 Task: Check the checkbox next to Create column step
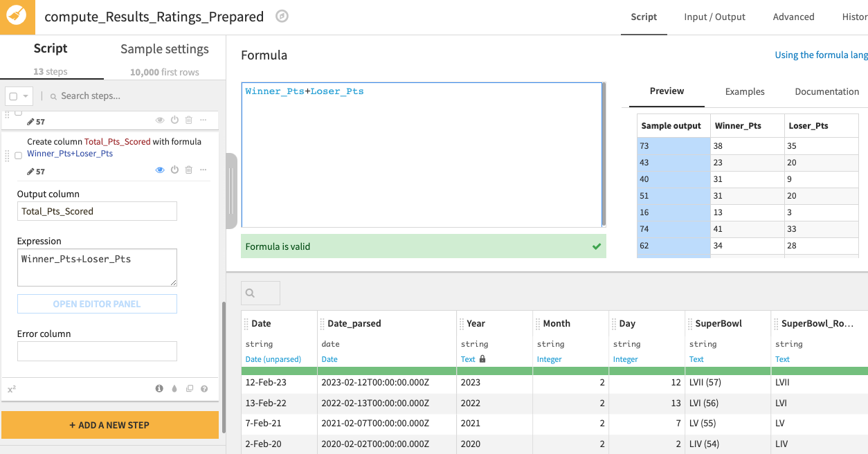tap(18, 155)
